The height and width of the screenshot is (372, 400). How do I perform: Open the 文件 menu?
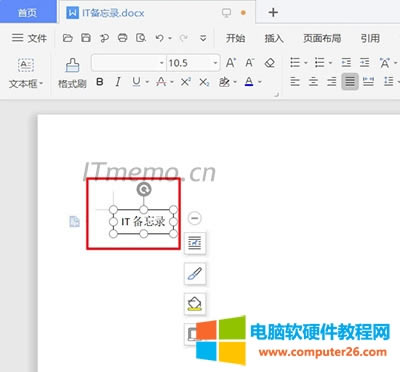[29, 38]
